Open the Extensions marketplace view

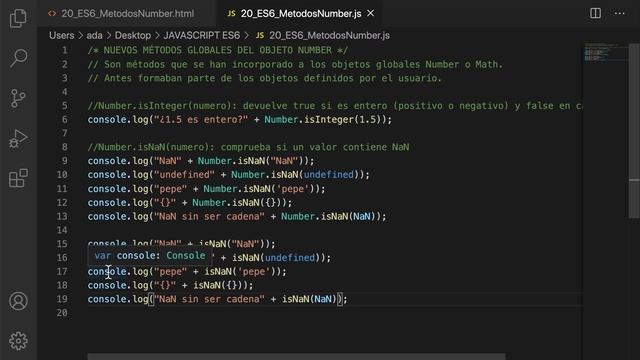tap(18, 178)
